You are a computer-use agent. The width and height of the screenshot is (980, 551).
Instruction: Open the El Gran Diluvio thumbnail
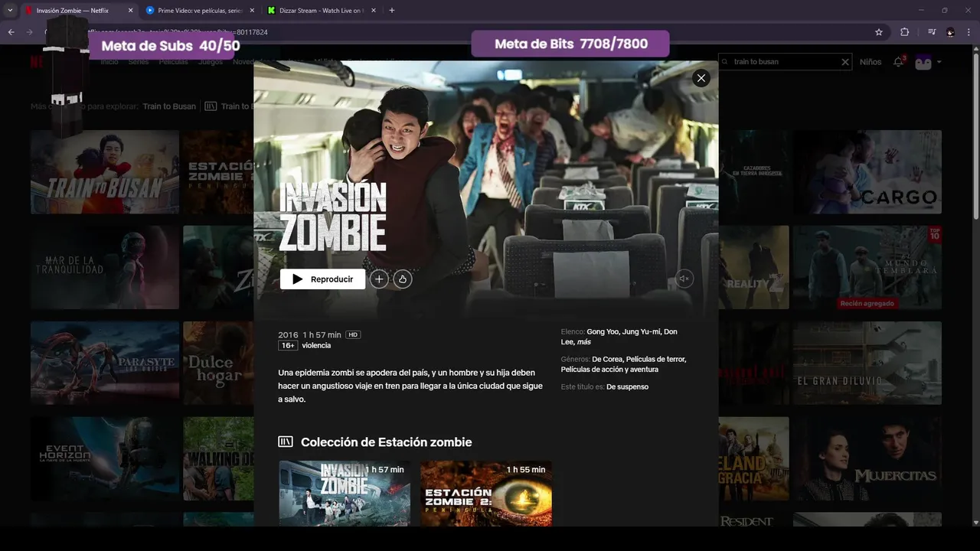(867, 363)
